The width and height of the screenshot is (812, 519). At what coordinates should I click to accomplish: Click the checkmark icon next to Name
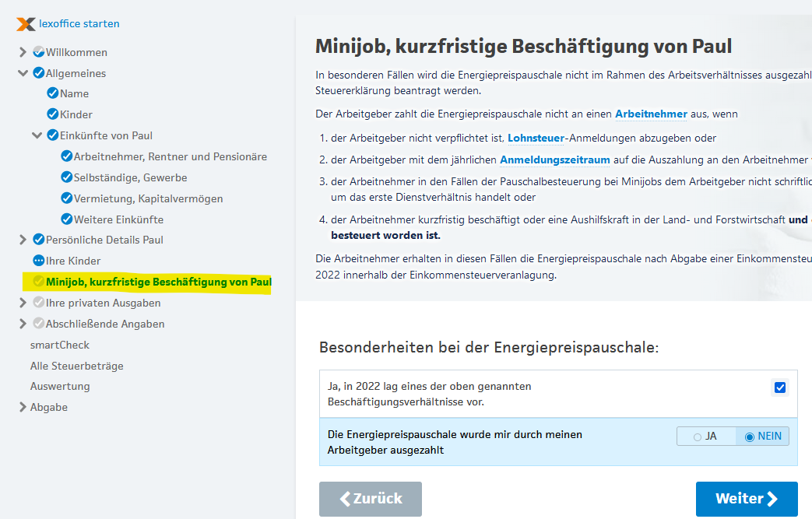click(x=52, y=93)
